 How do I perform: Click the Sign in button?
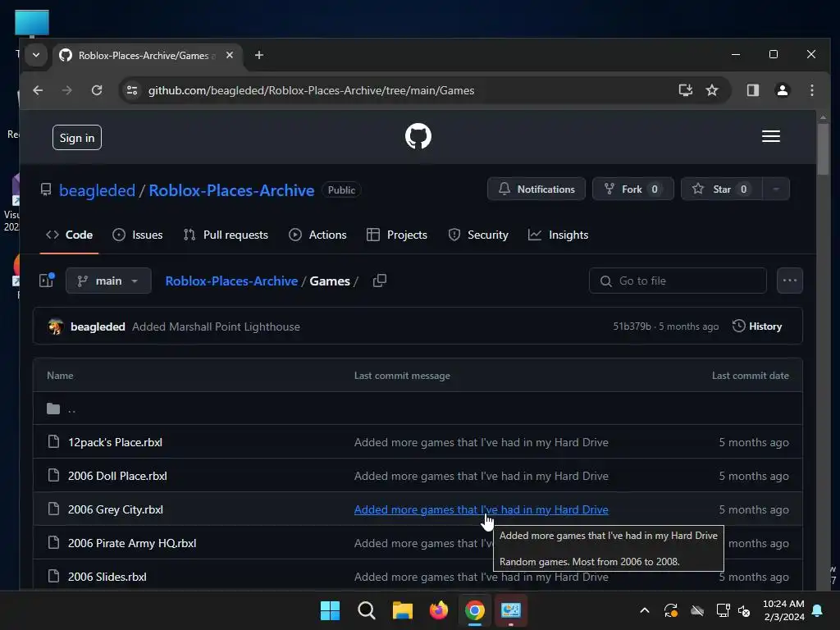tap(77, 138)
